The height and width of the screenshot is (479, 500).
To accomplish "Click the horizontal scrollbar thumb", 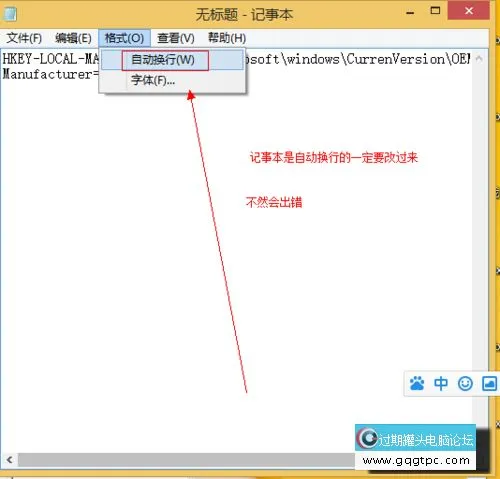I will coord(186,460).
